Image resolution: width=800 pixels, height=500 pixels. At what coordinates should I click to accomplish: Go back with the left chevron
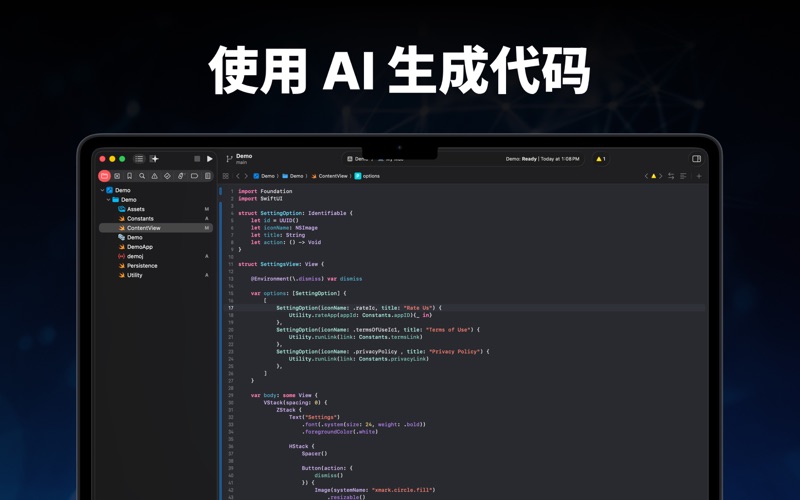point(238,176)
